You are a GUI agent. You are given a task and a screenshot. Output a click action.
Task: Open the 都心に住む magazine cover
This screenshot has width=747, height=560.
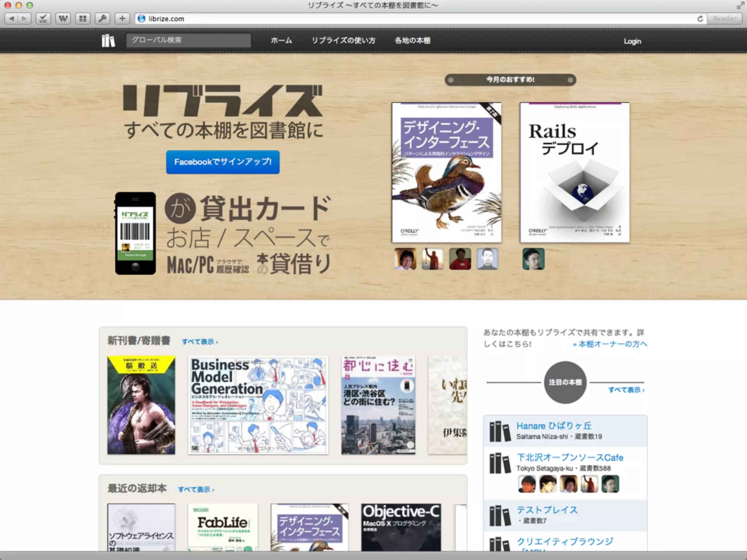378,405
